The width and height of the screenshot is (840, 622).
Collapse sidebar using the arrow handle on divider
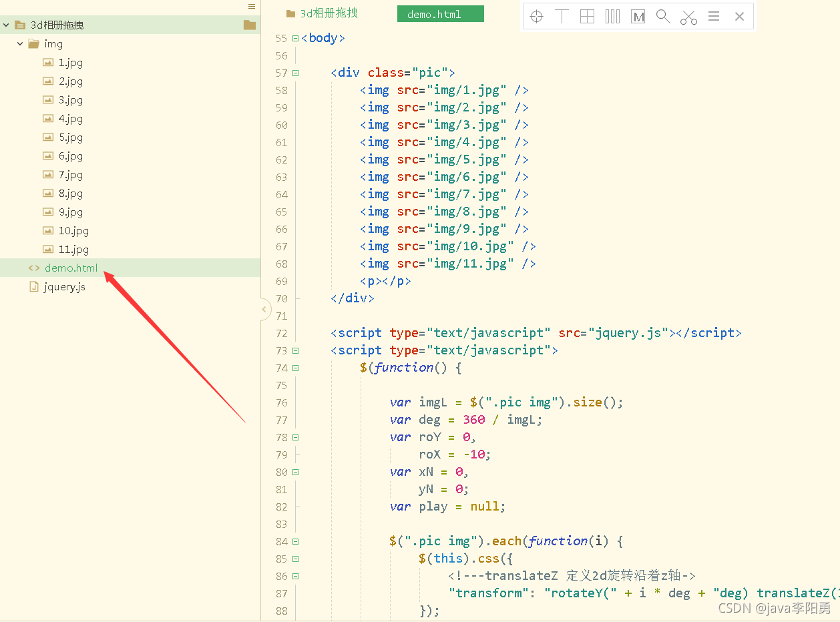(264, 310)
